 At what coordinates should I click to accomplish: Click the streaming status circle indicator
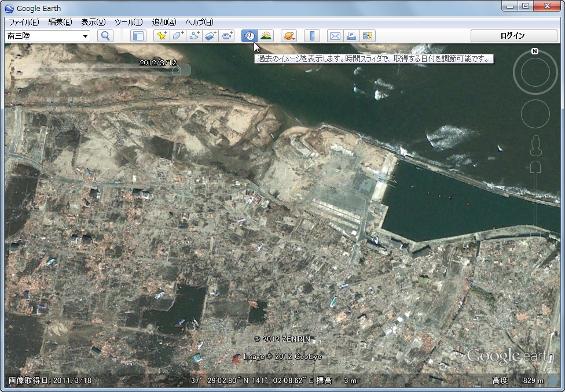[552, 380]
